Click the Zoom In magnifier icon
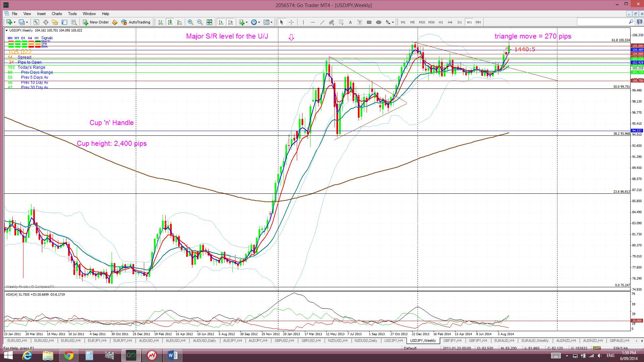 pos(190,22)
